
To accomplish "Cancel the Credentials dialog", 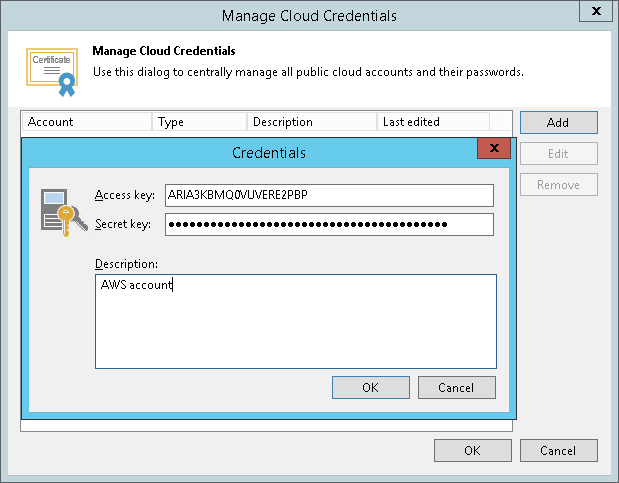I will coord(456,388).
